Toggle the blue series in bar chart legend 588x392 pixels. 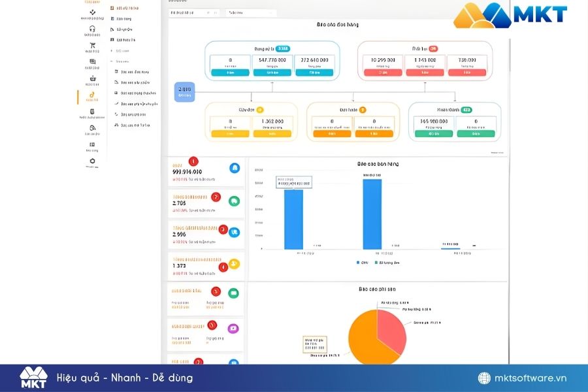[x=361, y=263]
